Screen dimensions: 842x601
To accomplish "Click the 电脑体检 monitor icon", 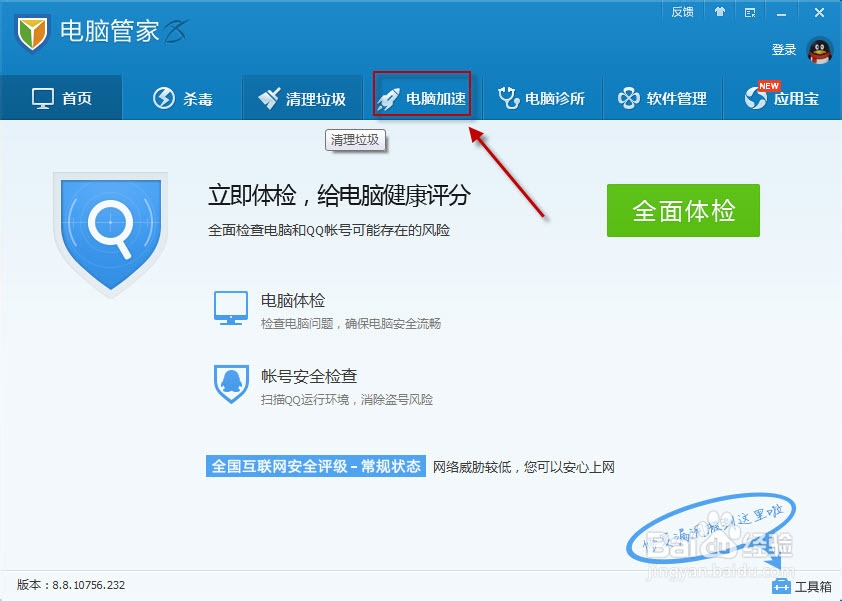I will (231, 310).
